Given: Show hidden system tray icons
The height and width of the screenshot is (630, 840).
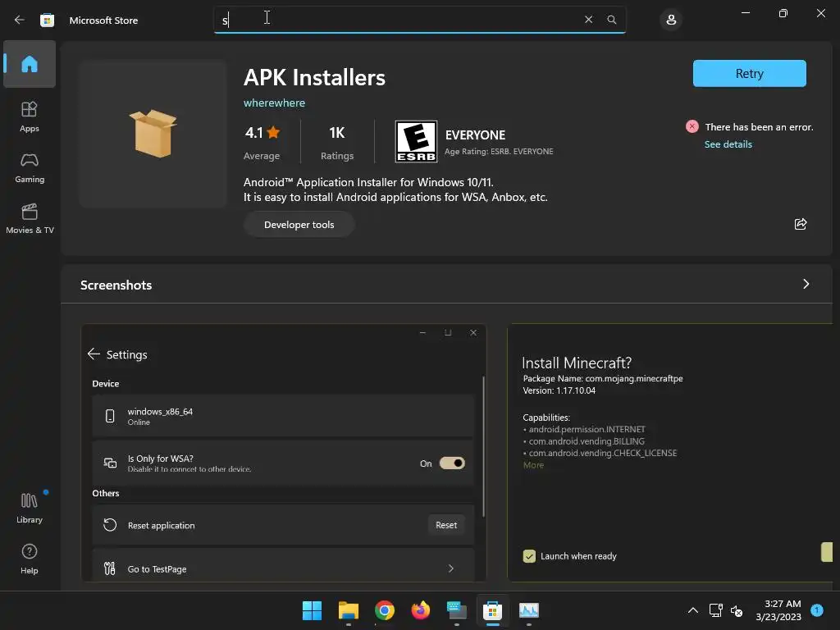Looking at the screenshot, I should [692, 610].
